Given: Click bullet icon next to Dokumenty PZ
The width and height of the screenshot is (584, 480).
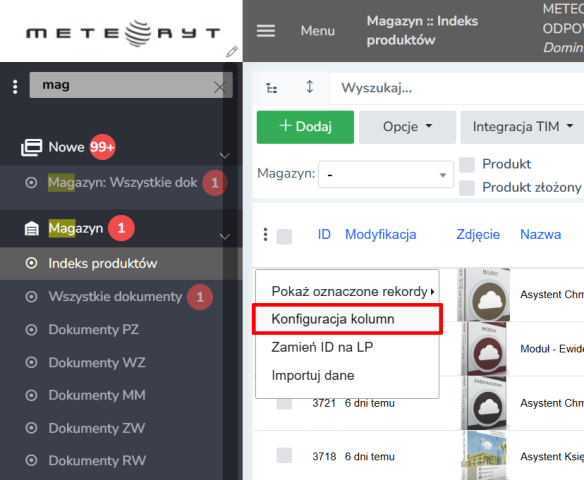Looking at the screenshot, I should point(31,330).
